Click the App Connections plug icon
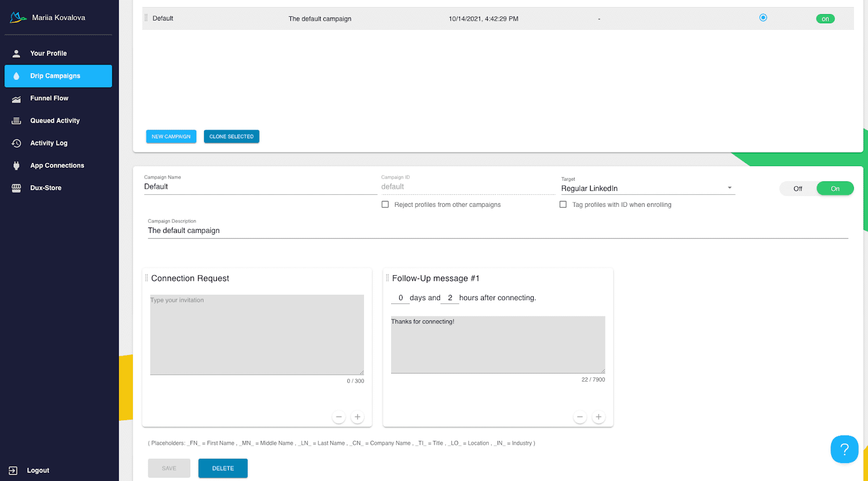This screenshot has height=481, width=868. [16, 166]
